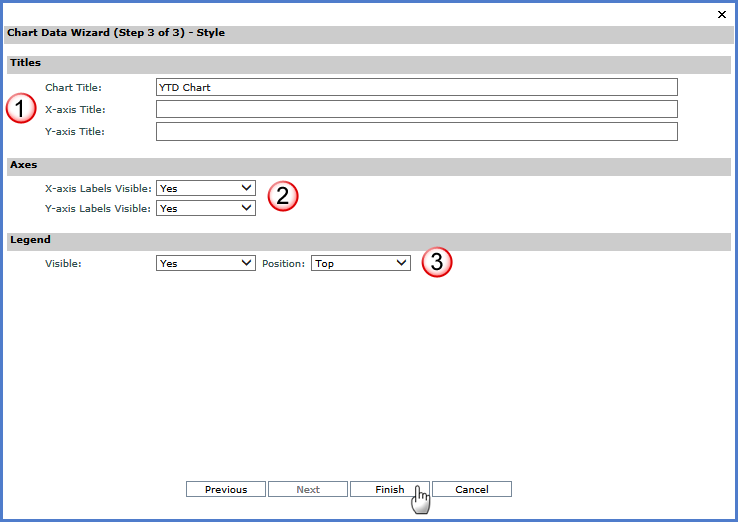Select the Y-axis Title input box

[416, 132]
